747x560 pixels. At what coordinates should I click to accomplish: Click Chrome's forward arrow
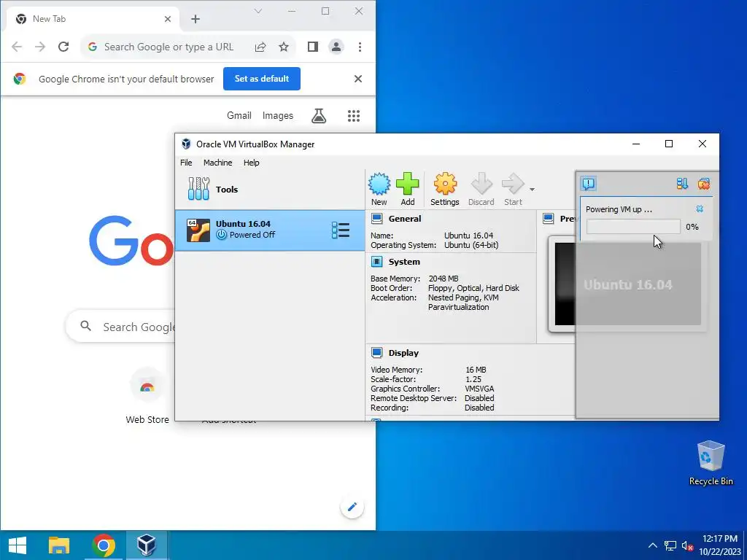pos(40,47)
